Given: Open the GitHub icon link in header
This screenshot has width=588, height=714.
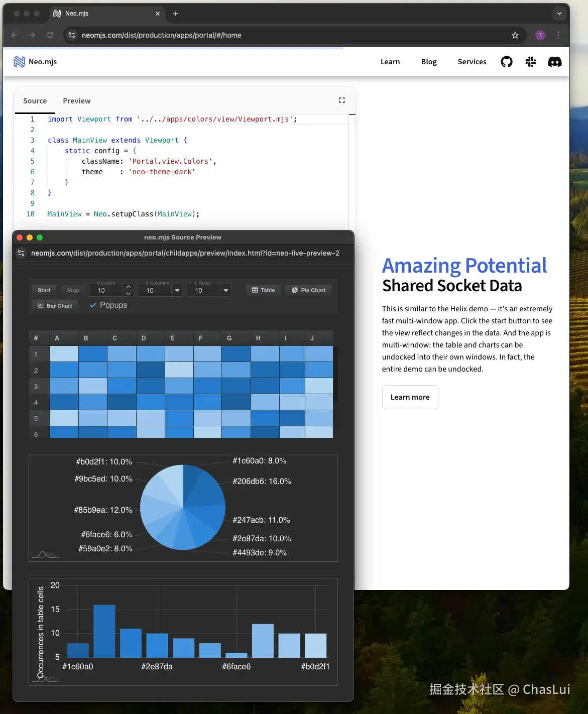Looking at the screenshot, I should point(507,62).
